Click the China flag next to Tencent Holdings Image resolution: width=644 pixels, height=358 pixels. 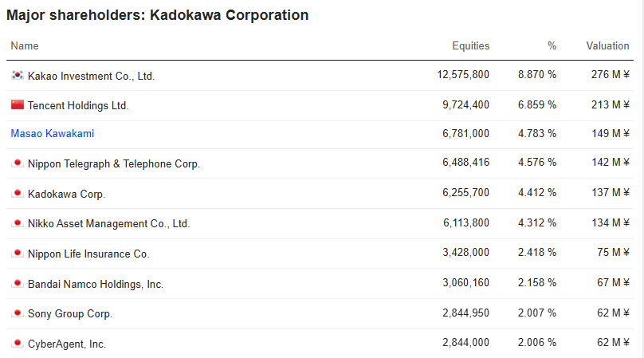coord(18,104)
